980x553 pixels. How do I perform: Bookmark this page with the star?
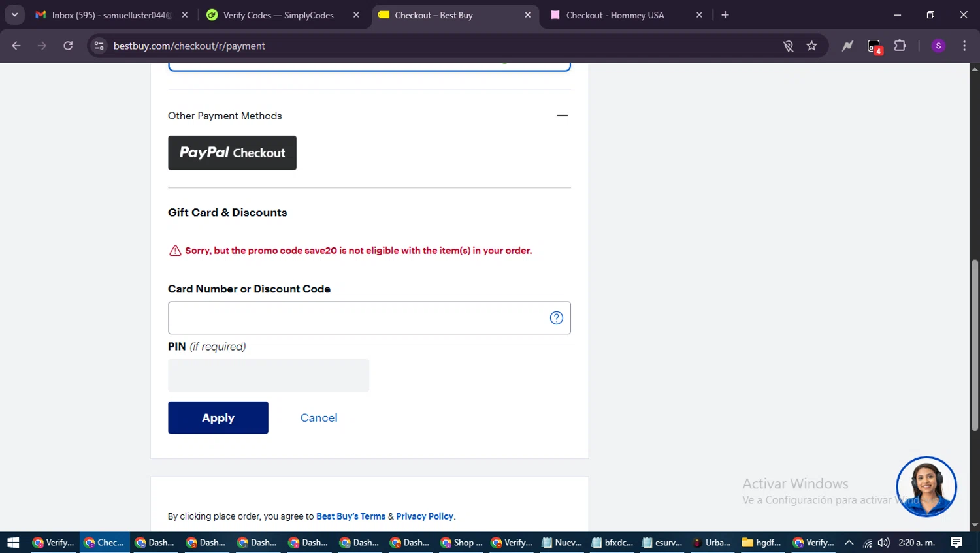pos(811,46)
